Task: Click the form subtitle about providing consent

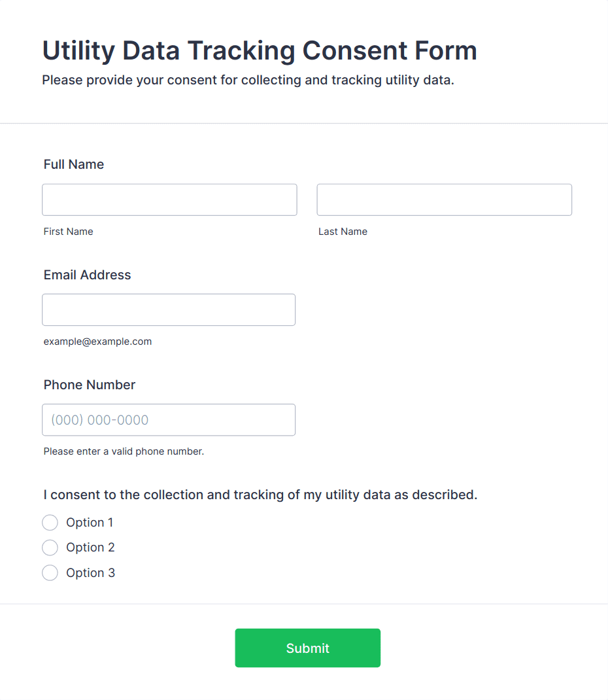Action: click(x=248, y=80)
